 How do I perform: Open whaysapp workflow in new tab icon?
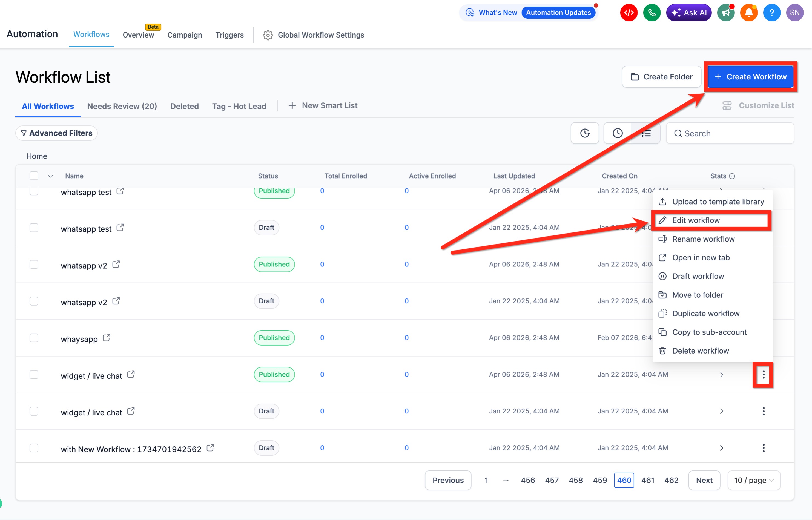[x=106, y=338]
